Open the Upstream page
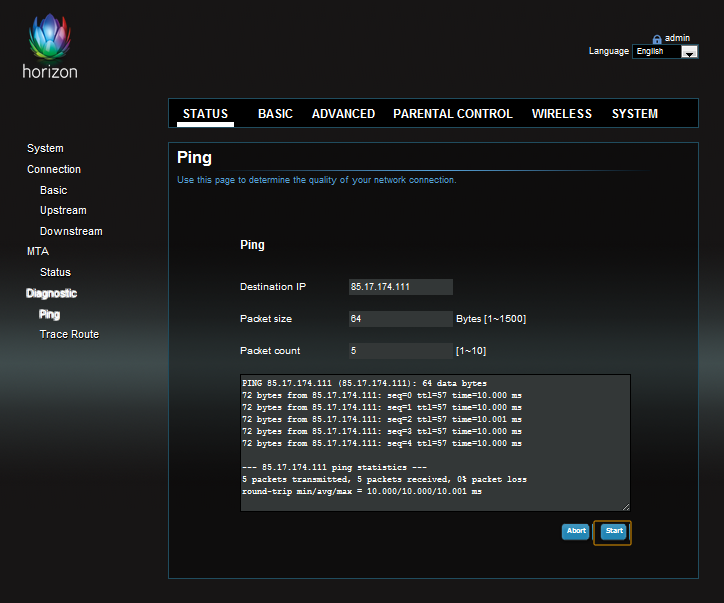 point(63,211)
